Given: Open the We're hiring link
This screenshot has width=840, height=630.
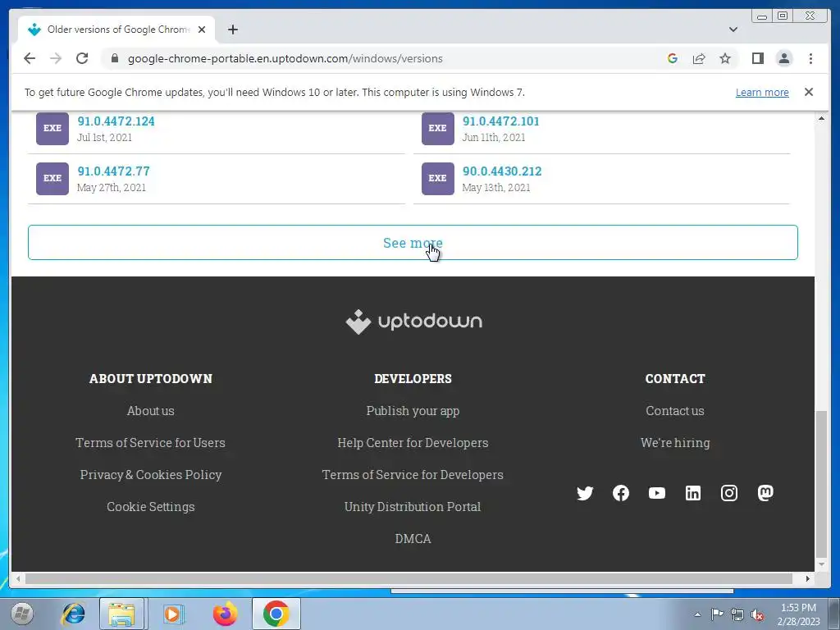Looking at the screenshot, I should point(675,443).
